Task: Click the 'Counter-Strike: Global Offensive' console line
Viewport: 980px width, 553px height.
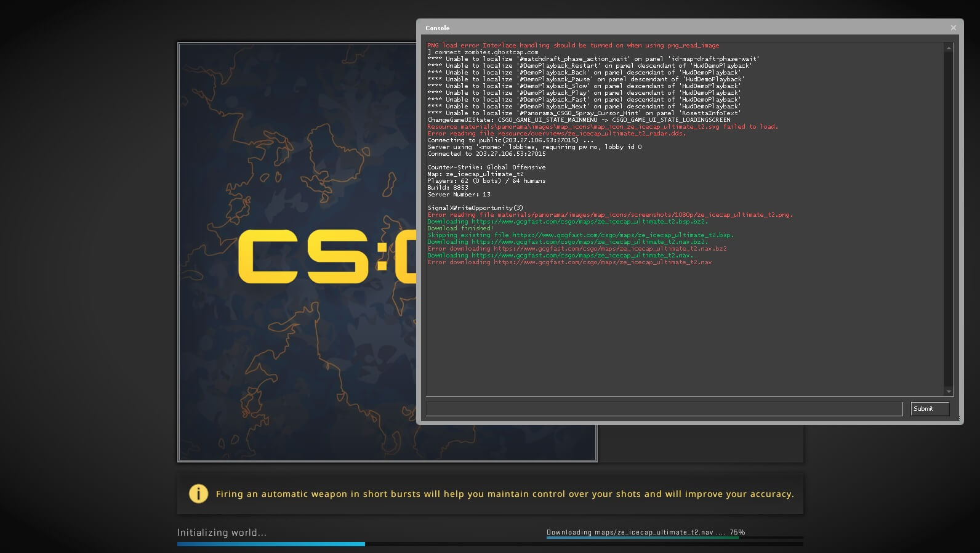Action: [x=486, y=168]
